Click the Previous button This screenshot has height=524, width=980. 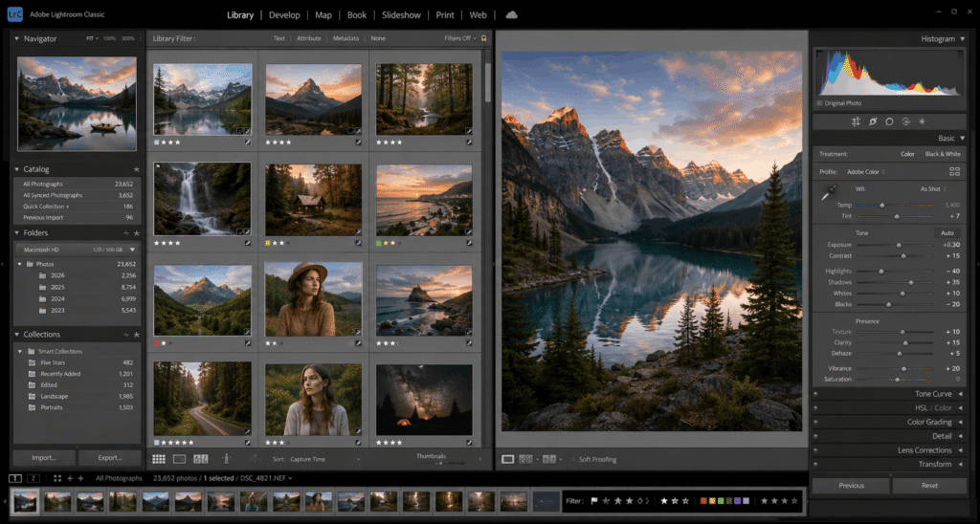click(x=851, y=486)
